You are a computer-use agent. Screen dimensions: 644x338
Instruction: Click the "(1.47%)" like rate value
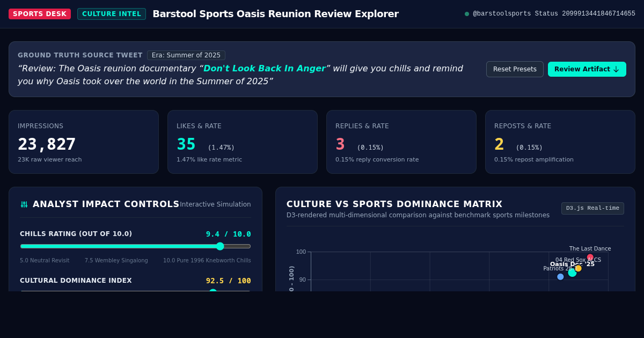click(221, 148)
